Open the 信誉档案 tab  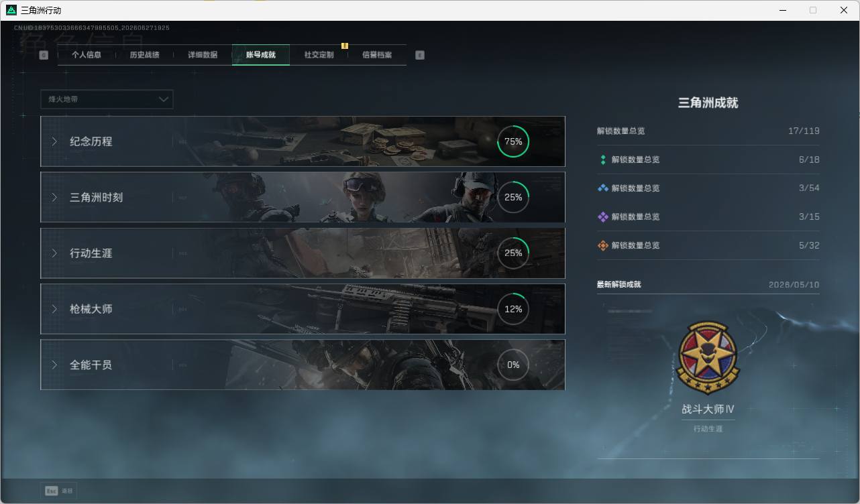(x=377, y=55)
